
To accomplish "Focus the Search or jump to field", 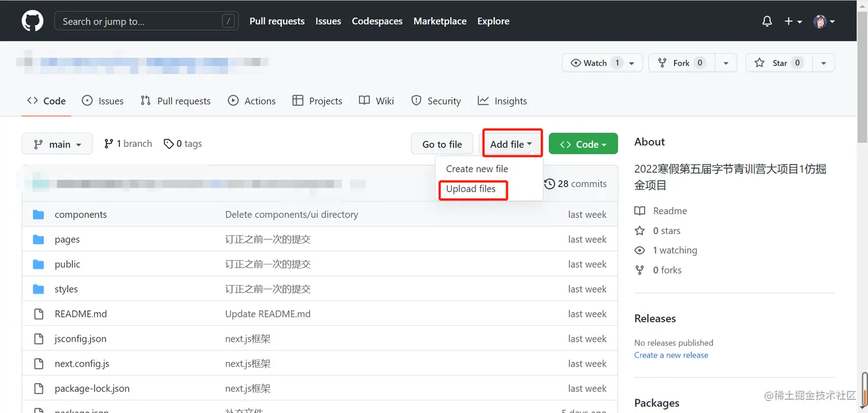I will click(x=146, y=21).
